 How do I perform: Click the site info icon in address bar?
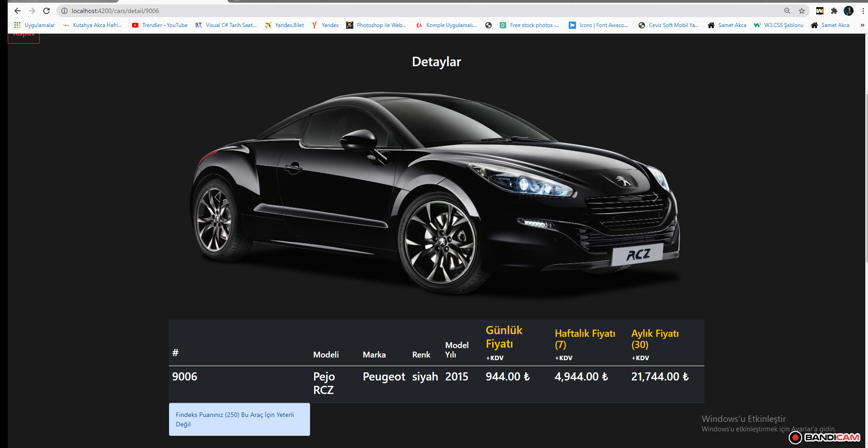click(64, 11)
